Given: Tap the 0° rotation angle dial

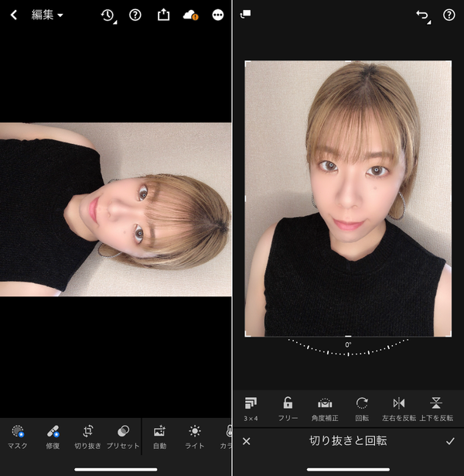Looking at the screenshot, I should pos(348,348).
